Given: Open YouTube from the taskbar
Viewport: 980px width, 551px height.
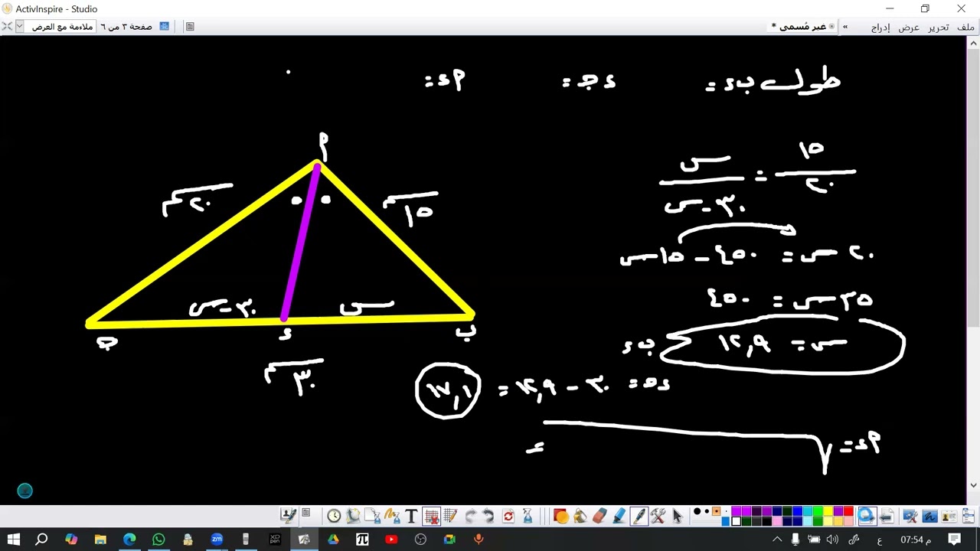Looking at the screenshot, I should tap(391, 540).
